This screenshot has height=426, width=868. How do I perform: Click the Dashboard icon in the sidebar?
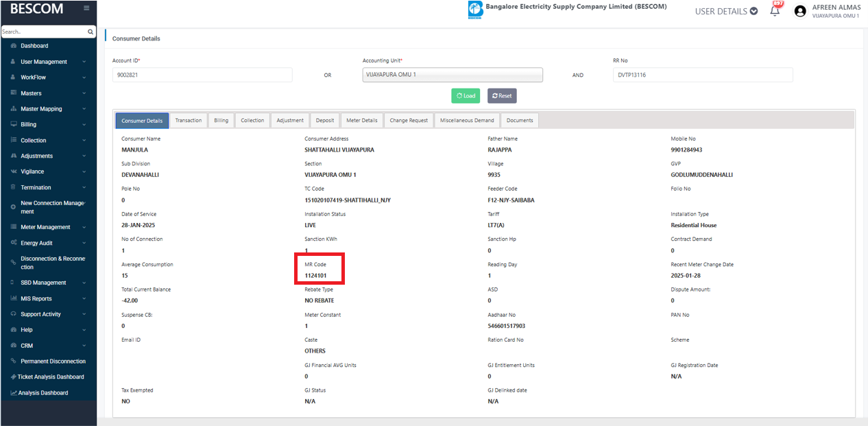tap(14, 46)
